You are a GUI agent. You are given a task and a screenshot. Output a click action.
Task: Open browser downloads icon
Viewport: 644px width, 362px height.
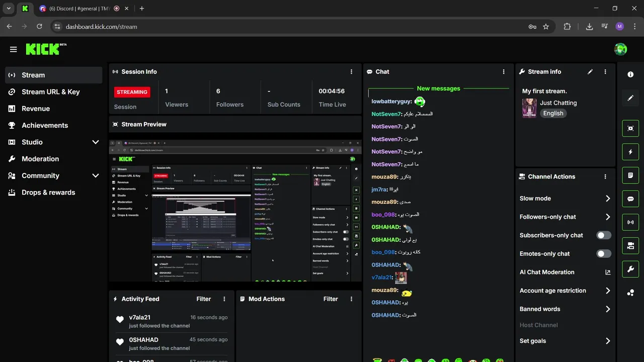[x=589, y=27]
